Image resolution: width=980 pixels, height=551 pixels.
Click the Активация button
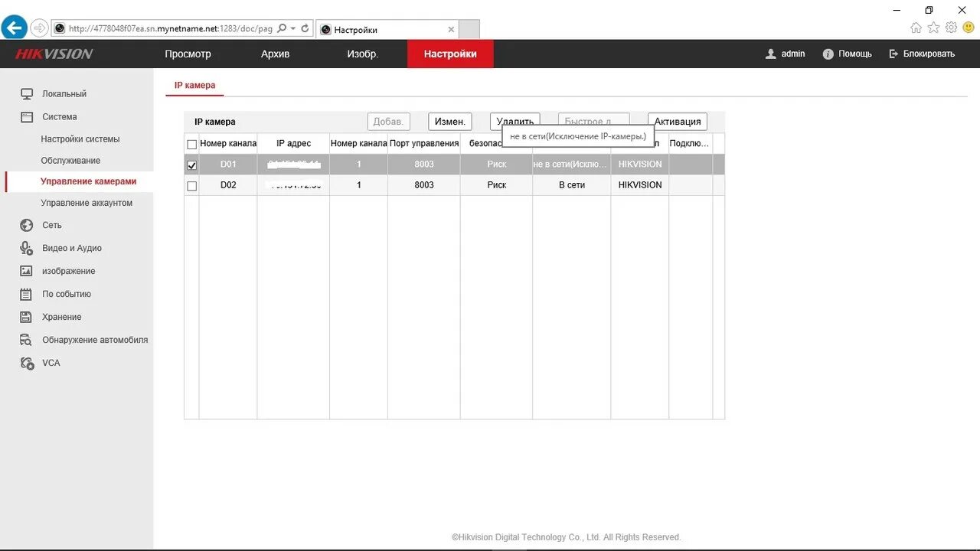(x=678, y=122)
